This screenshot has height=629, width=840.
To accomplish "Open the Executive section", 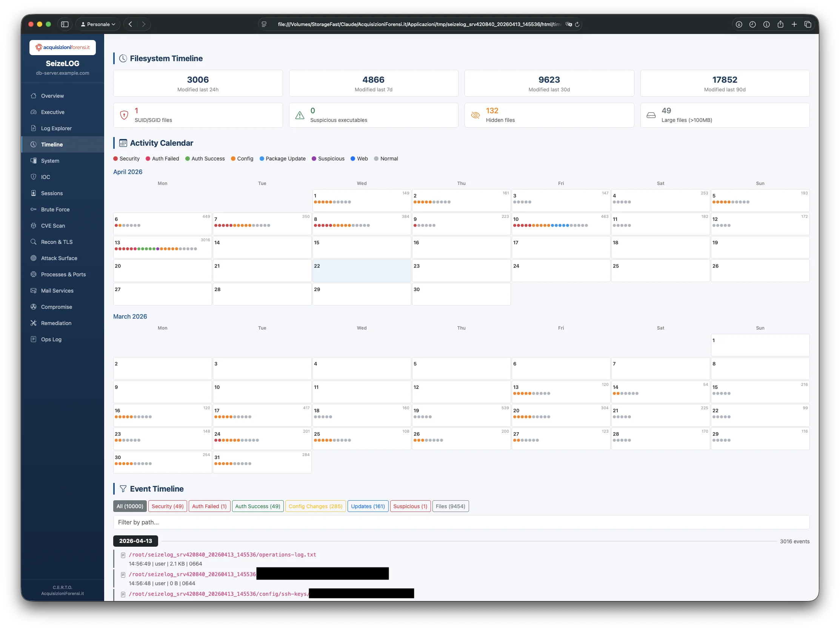I will (52, 112).
